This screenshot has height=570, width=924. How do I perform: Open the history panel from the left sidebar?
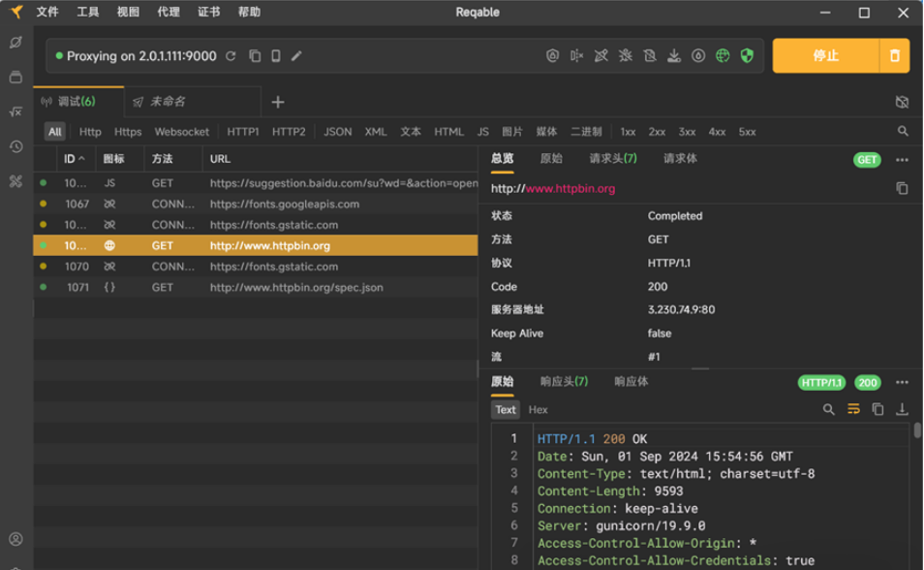coord(15,145)
